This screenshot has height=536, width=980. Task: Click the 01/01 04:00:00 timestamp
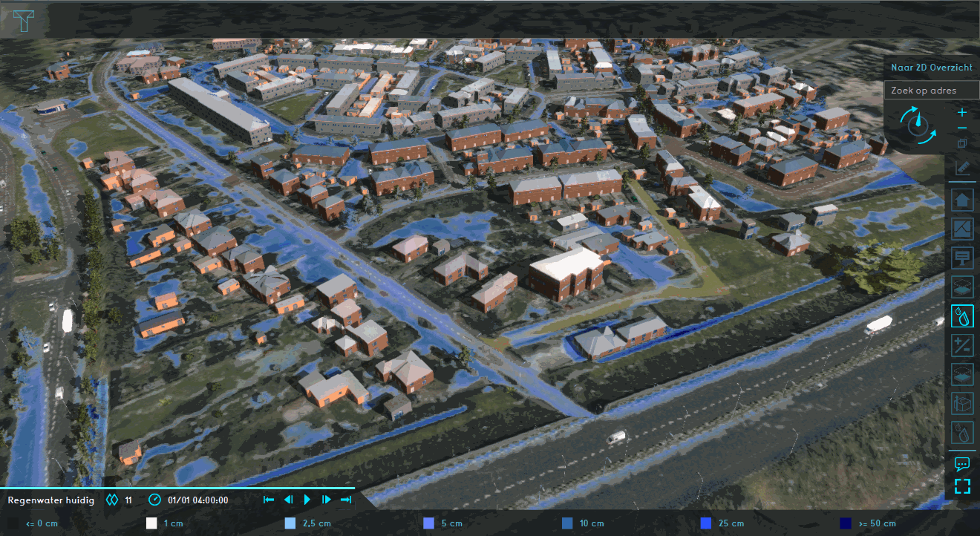click(x=197, y=500)
